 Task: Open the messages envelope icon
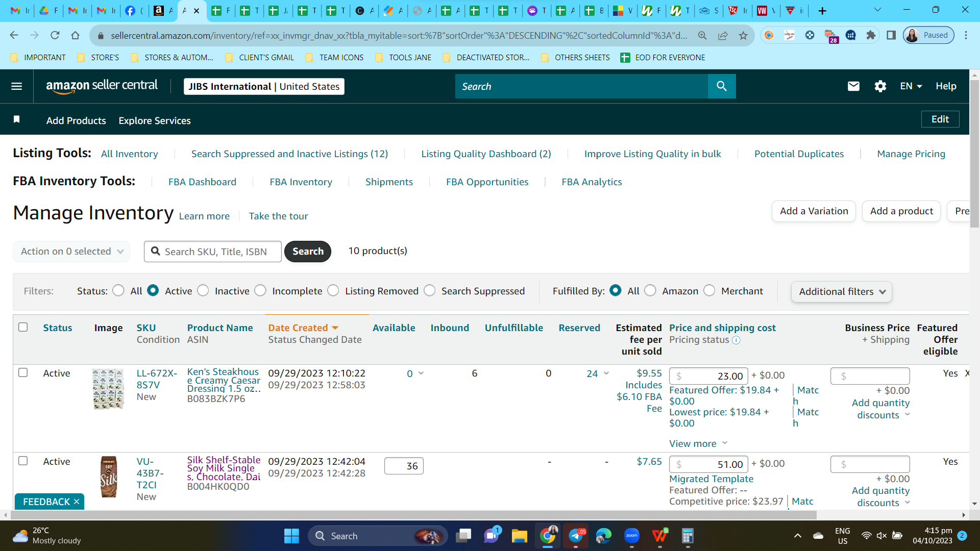coord(853,86)
